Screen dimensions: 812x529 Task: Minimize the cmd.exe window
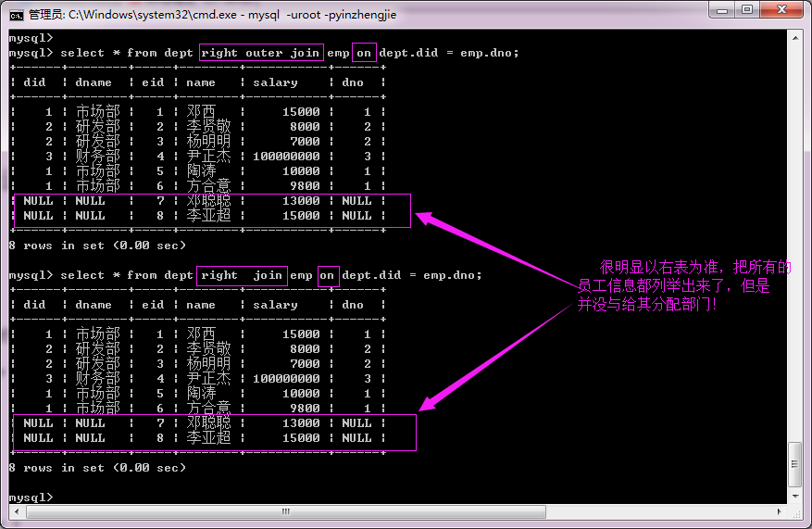722,10
